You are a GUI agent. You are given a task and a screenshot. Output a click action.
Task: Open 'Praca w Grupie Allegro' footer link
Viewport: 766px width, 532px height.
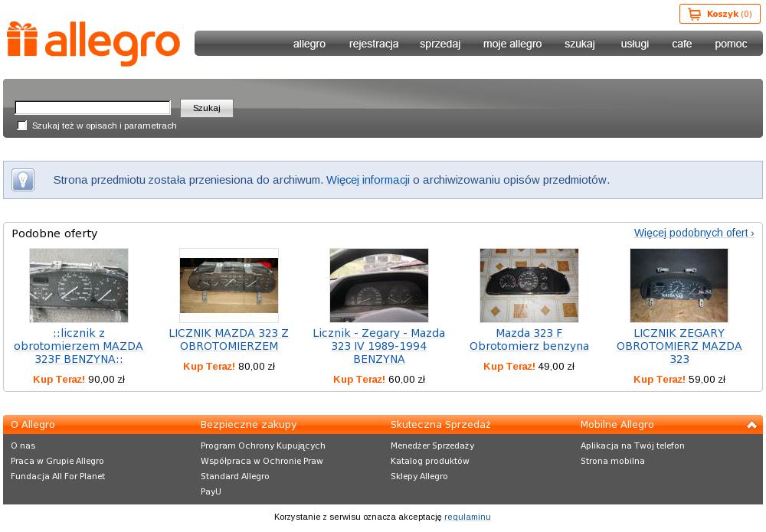click(x=57, y=461)
